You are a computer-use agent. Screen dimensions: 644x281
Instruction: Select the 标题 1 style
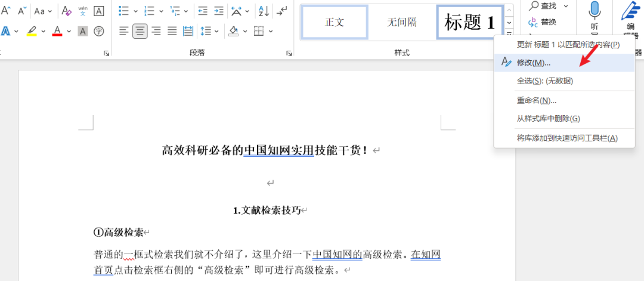coord(470,22)
